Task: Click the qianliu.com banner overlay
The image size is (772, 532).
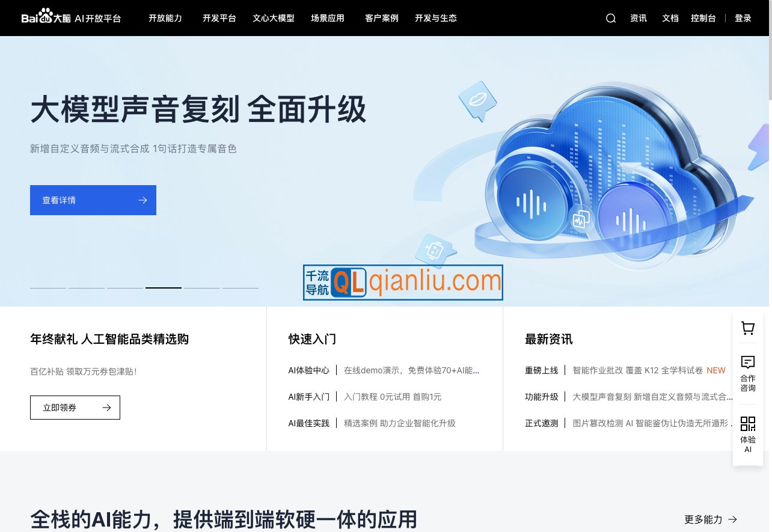Action: click(402, 282)
